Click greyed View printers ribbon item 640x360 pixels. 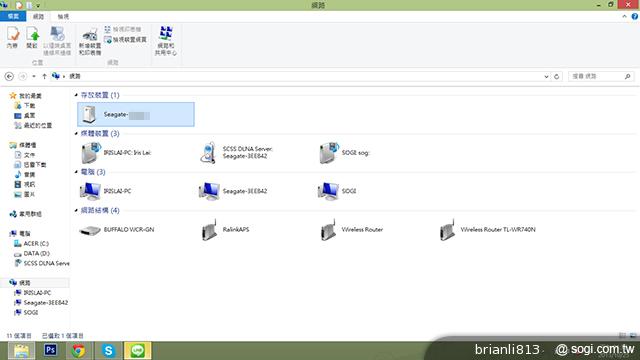click(x=122, y=29)
